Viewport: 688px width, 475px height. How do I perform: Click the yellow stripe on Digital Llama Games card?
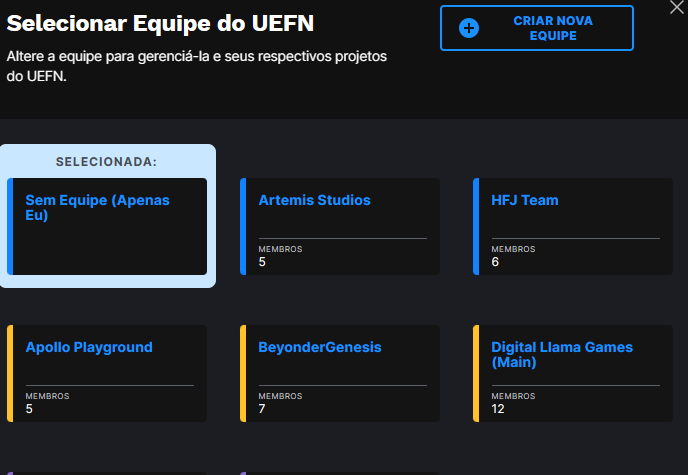click(476, 373)
